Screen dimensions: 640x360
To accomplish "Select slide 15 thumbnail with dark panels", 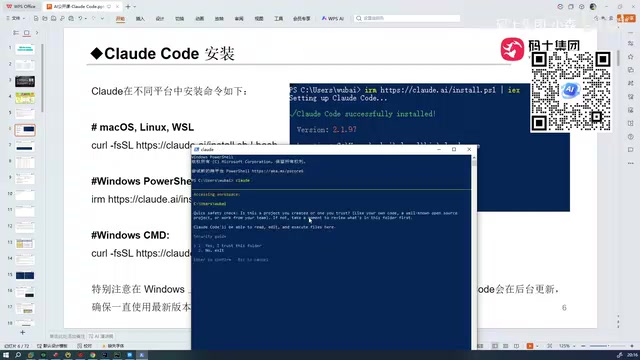I will coord(25,276).
